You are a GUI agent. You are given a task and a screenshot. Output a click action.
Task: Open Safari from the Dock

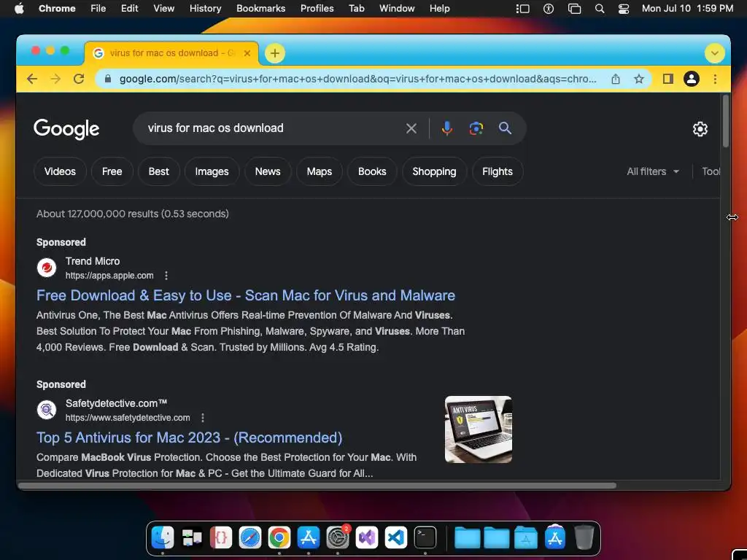coord(250,537)
